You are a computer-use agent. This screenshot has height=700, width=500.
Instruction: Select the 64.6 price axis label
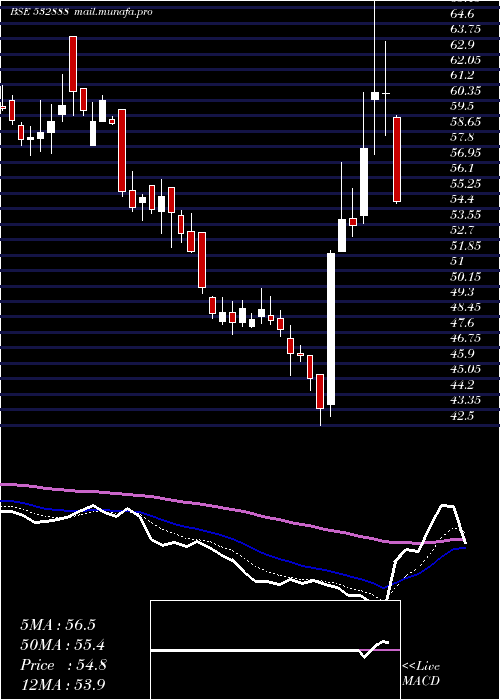[462, 14]
